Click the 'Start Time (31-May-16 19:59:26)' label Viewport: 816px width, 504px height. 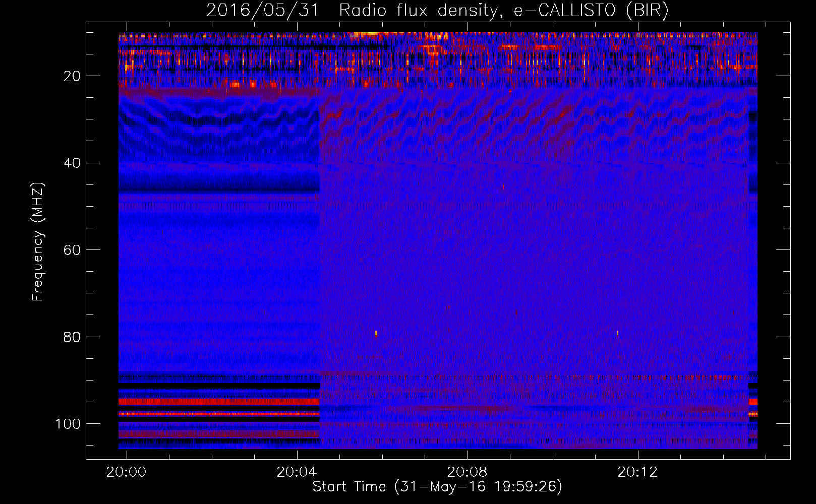[x=437, y=487]
